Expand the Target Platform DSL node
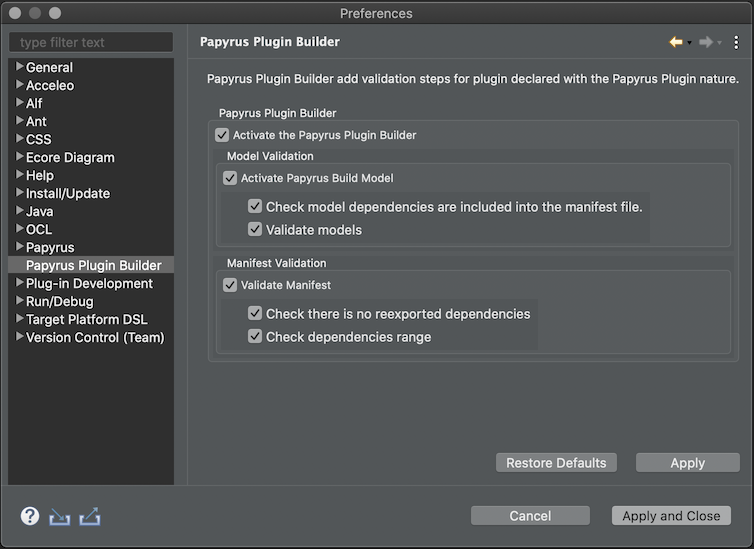The image size is (754, 549). [x=20, y=319]
